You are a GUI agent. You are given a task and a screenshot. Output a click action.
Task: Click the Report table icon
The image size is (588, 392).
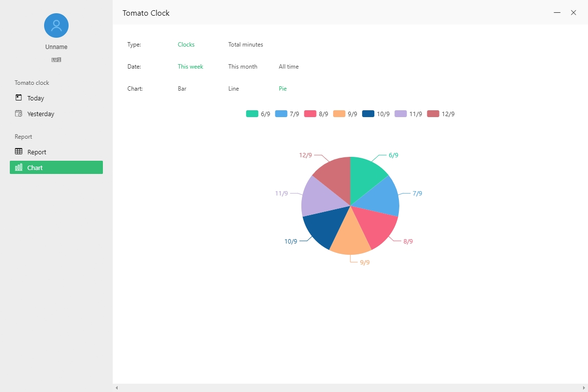pyautogui.click(x=19, y=151)
